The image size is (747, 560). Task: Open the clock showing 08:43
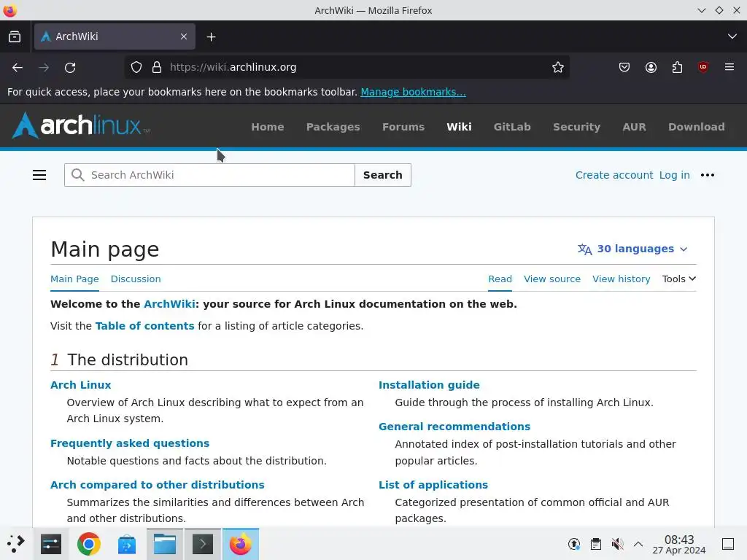[x=679, y=544]
